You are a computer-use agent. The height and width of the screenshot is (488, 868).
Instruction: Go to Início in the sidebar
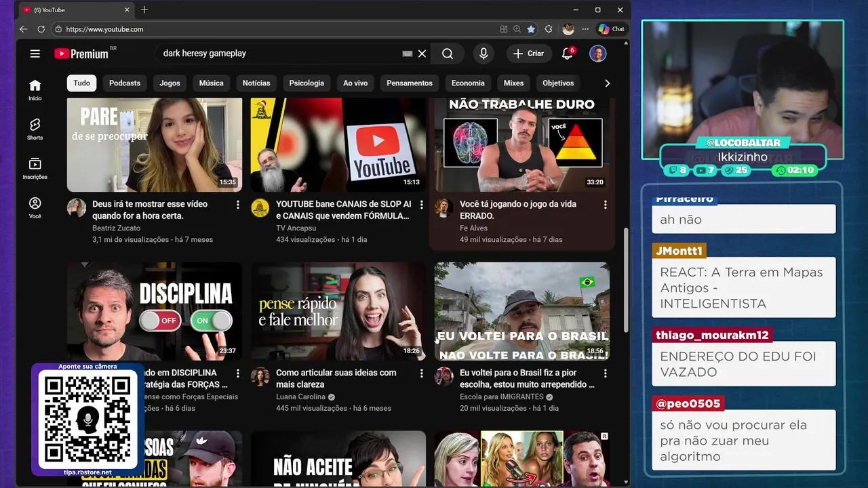pos(35,89)
